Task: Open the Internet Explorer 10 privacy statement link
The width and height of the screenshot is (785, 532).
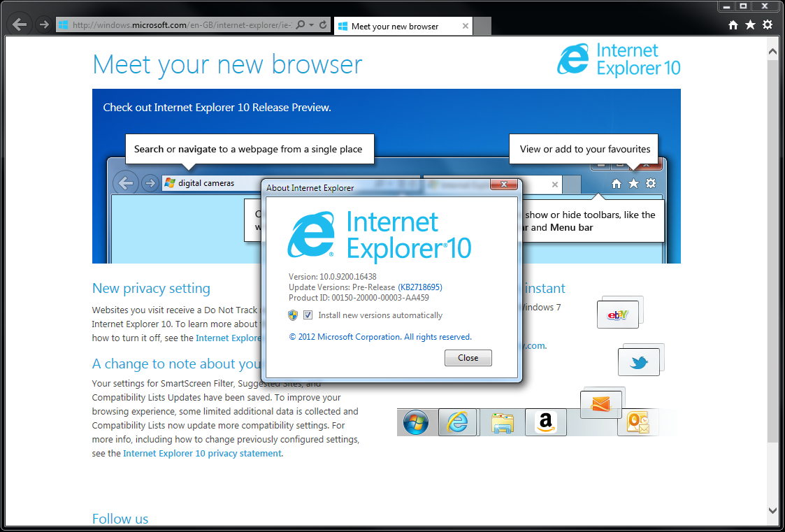Action: pyautogui.click(x=202, y=453)
